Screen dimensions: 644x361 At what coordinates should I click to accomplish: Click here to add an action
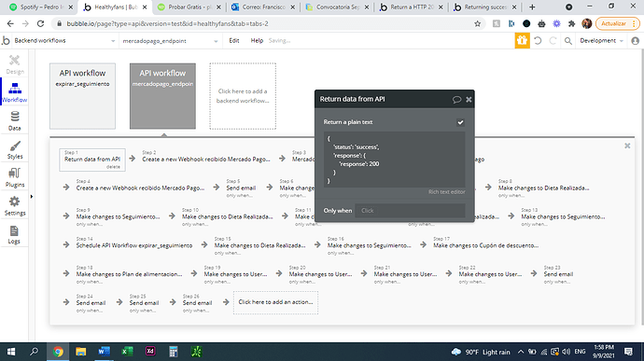(x=275, y=302)
